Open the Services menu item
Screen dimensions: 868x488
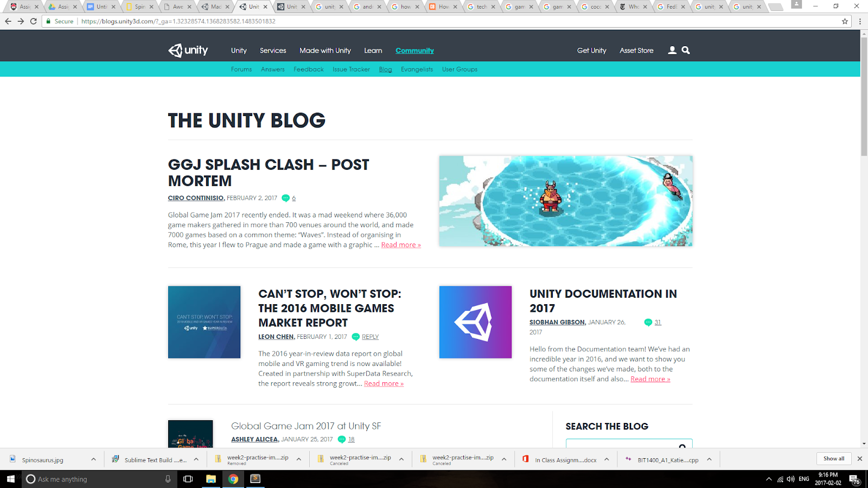click(x=273, y=50)
